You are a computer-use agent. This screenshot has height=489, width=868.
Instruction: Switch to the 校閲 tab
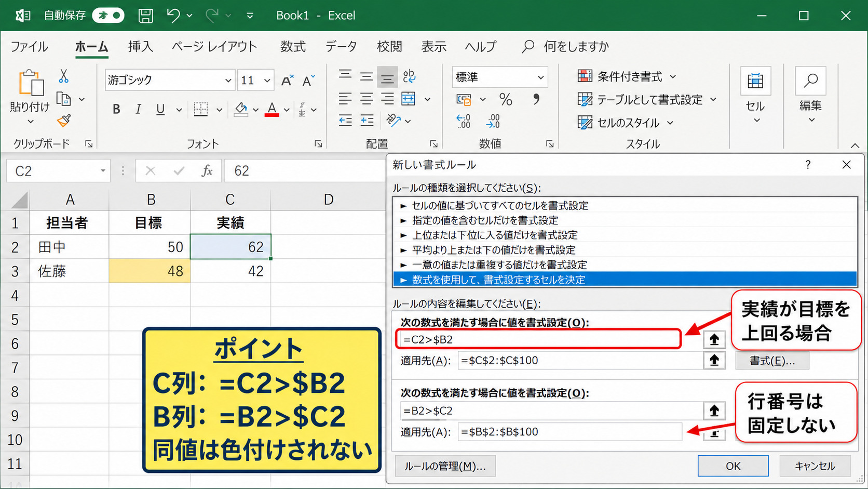tap(389, 47)
